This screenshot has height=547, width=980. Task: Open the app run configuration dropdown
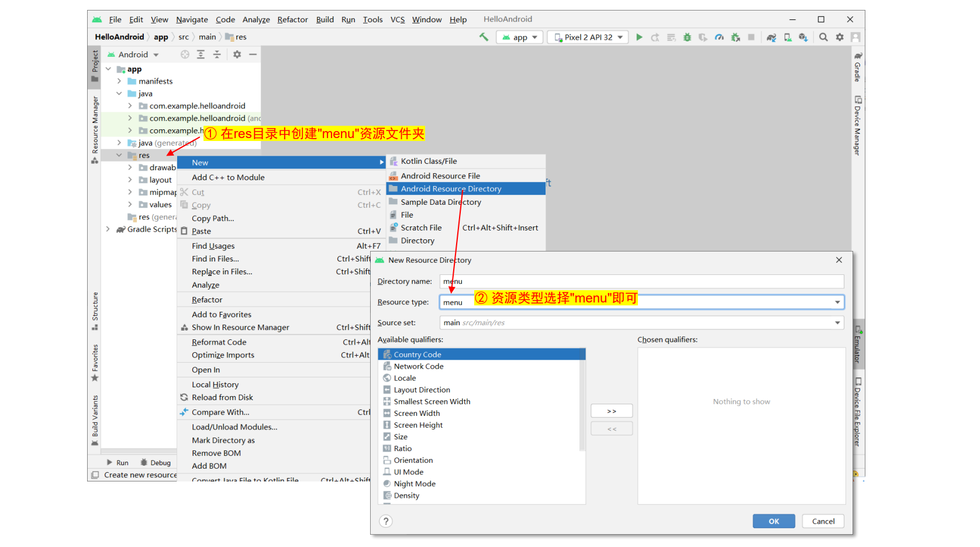click(x=520, y=37)
